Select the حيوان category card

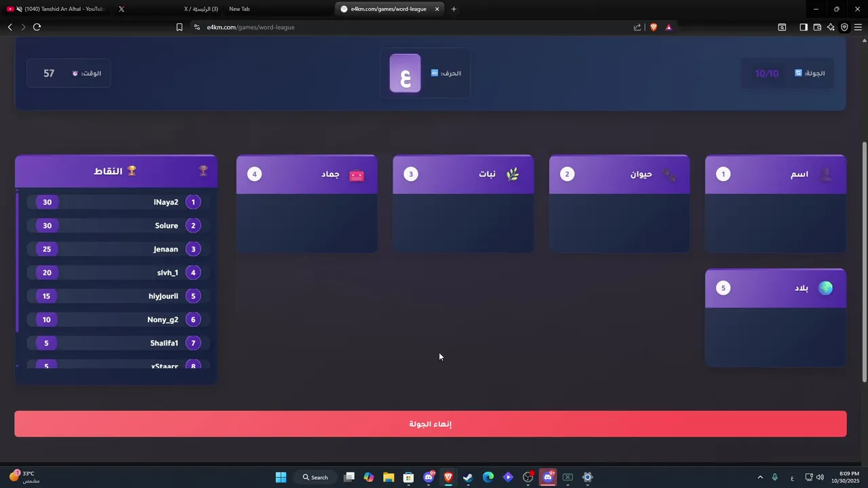(x=619, y=203)
